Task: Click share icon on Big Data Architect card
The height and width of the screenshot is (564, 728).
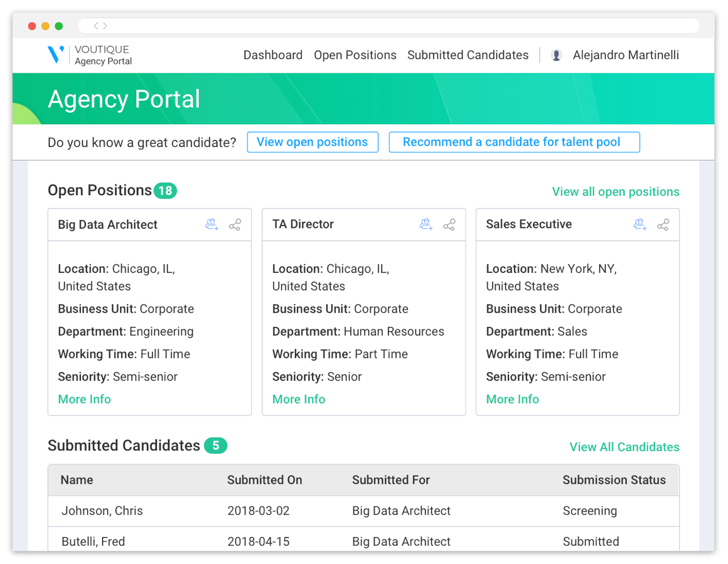Action: (x=235, y=225)
